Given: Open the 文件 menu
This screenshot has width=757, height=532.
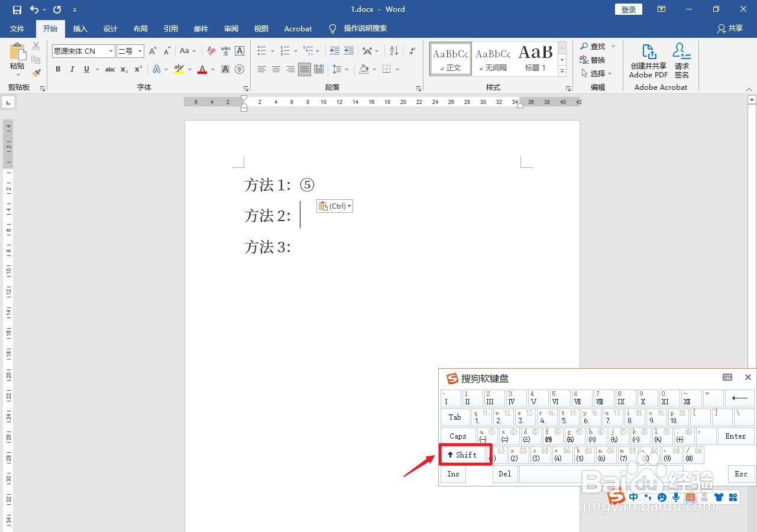Looking at the screenshot, I should click(x=17, y=28).
